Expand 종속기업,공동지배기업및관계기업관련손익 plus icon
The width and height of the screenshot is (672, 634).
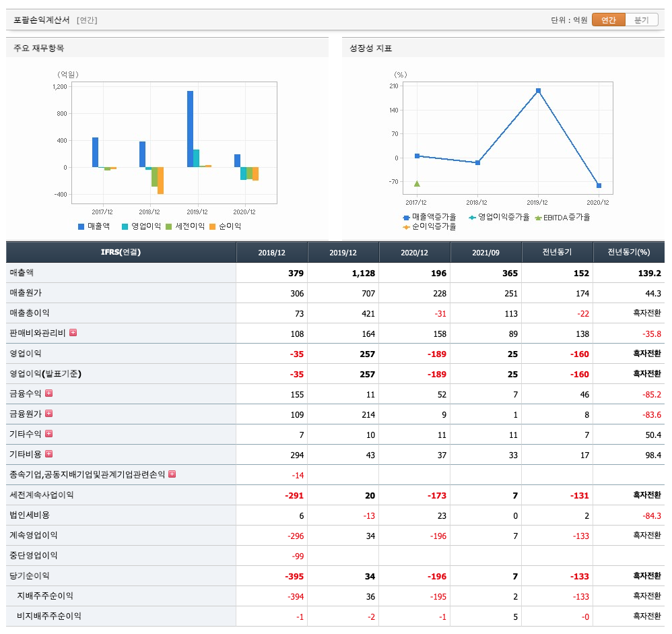[x=172, y=474]
